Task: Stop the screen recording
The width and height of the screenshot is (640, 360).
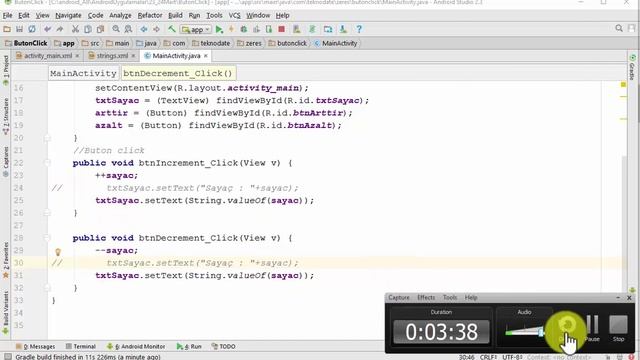Action: click(618, 328)
